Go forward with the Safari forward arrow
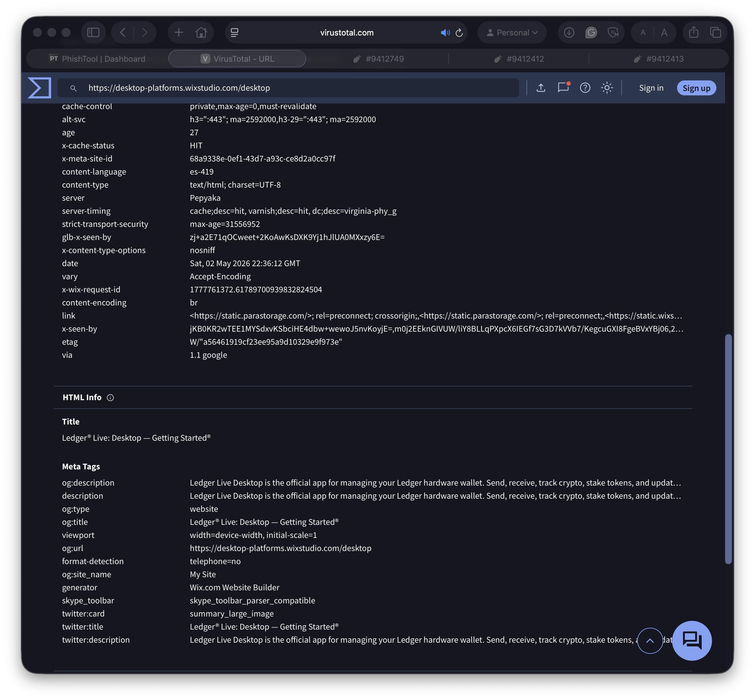Viewport: 755px width, 700px height. (x=145, y=33)
